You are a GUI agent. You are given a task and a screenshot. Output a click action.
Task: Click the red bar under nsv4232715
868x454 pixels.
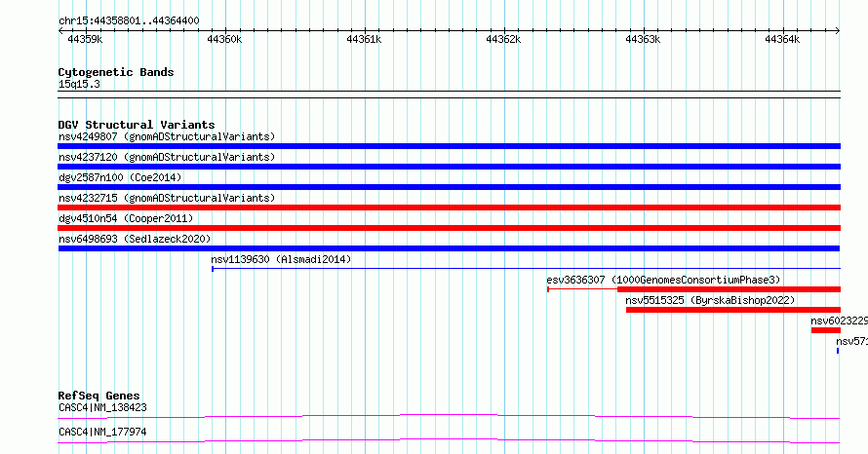[449, 208]
